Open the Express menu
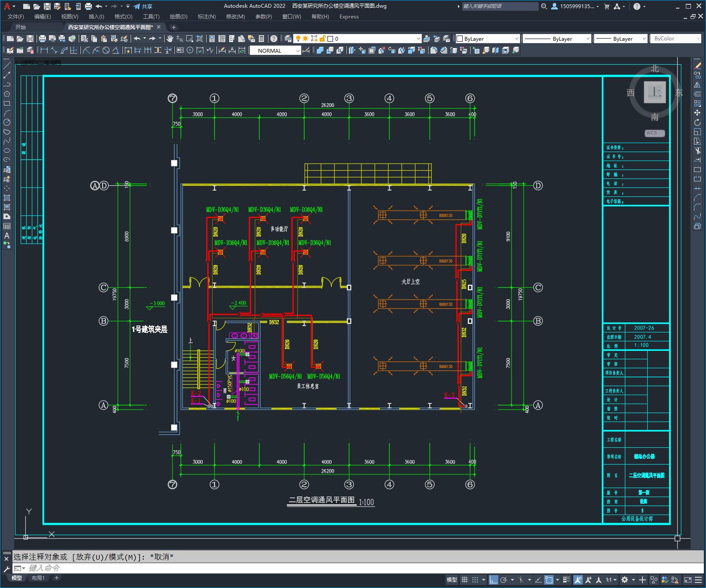The width and height of the screenshot is (706, 588). (x=349, y=16)
